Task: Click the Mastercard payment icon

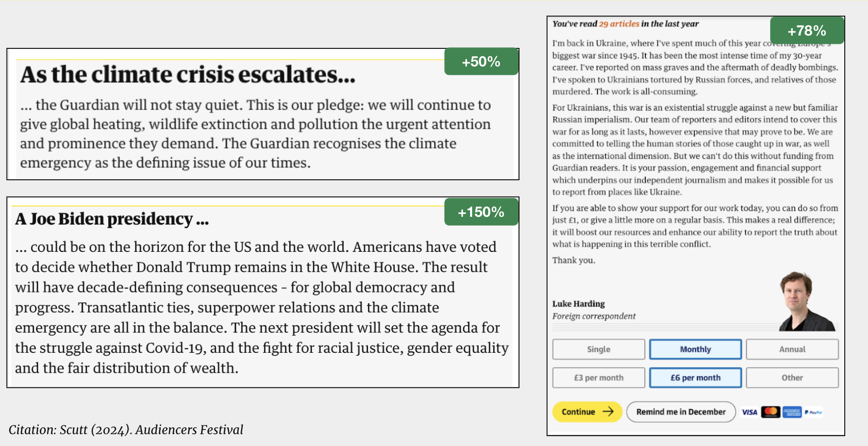Action: point(771,412)
